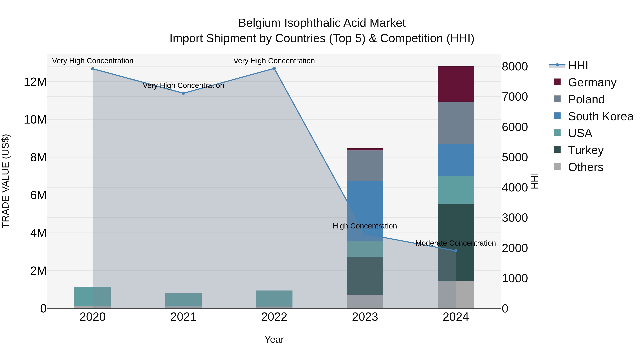Click the '12M' left axis tick label
The width and height of the screenshot is (644, 362).
pos(35,82)
